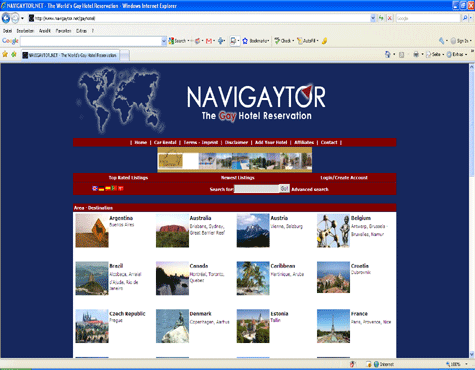Click the red Stop loading icon
This screenshot has width=475, height=370.
point(389,18)
